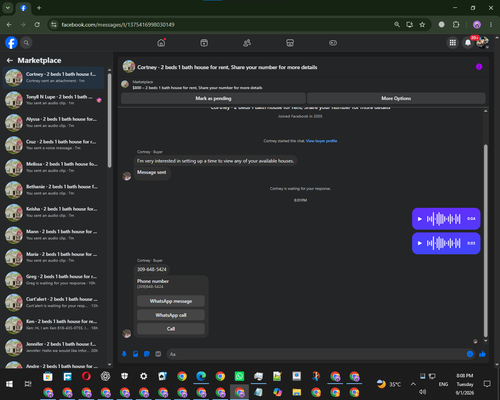The width and height of the screenshot is (500, 400).
Task: Select the 309-648-5424 phone number message
Action: click(152, 269)
